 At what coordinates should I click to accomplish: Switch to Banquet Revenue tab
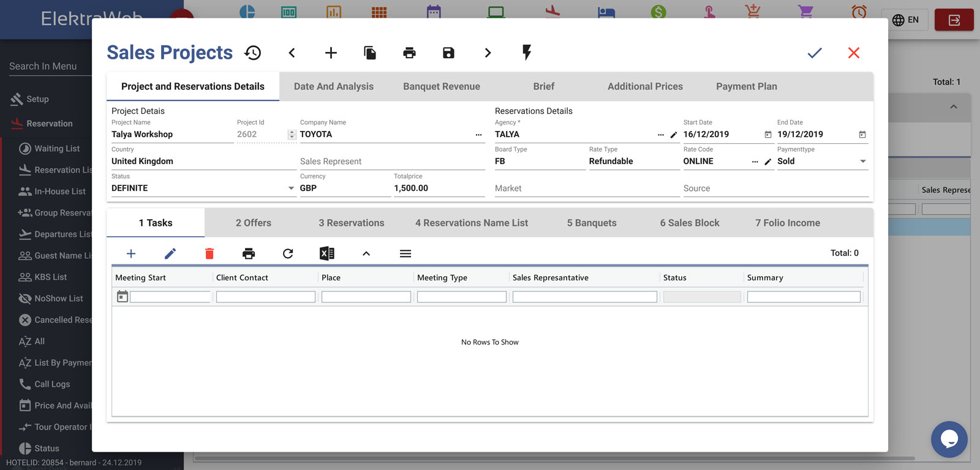click(x=442, y=86)
